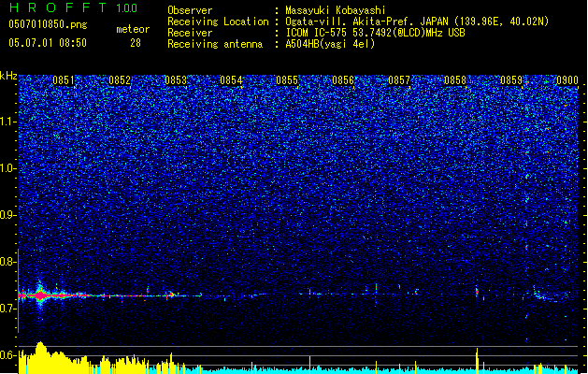Viewport: 588px width, 374px height.
Task: Click the 1.1 kHz axis label
Action: click(x=7, y=122)
